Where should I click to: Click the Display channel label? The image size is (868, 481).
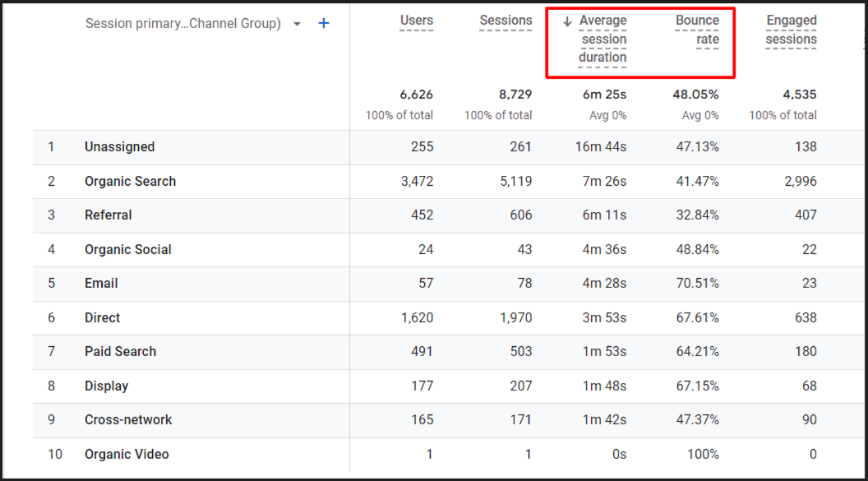coord(106,386)
